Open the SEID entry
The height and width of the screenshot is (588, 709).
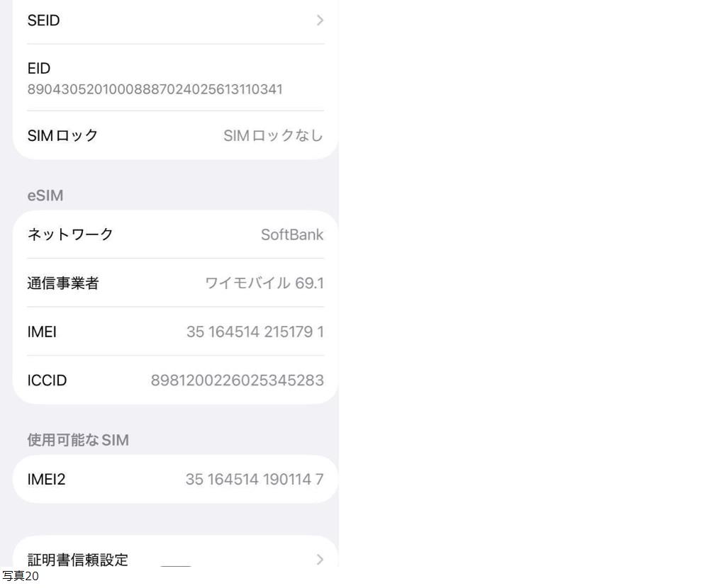point(43,21)
